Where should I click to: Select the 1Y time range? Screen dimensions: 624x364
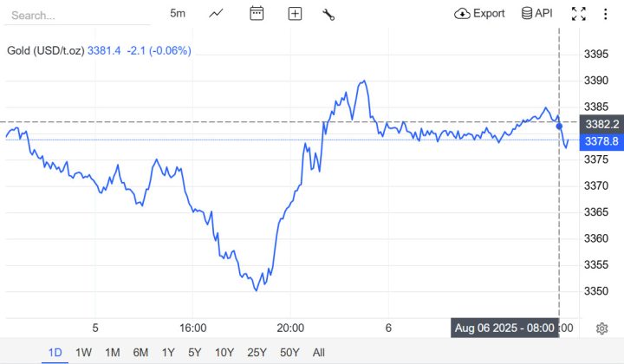click(167, 352)
